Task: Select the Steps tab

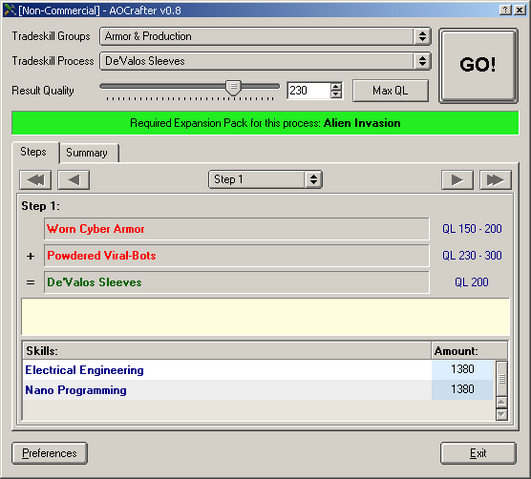Action: tap(35, 152)
